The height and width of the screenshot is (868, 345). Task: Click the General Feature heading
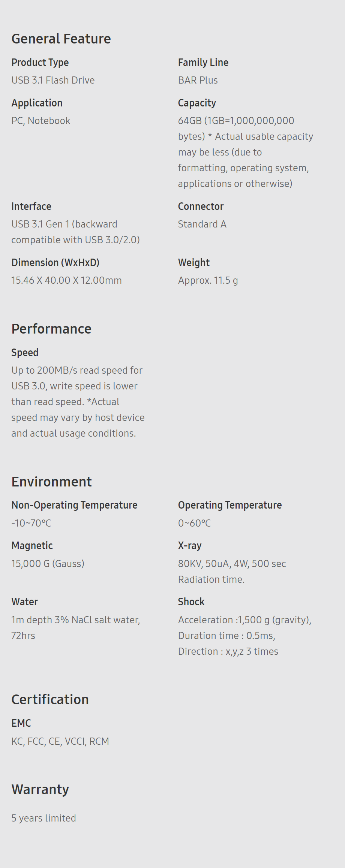[x=61, y=39]
